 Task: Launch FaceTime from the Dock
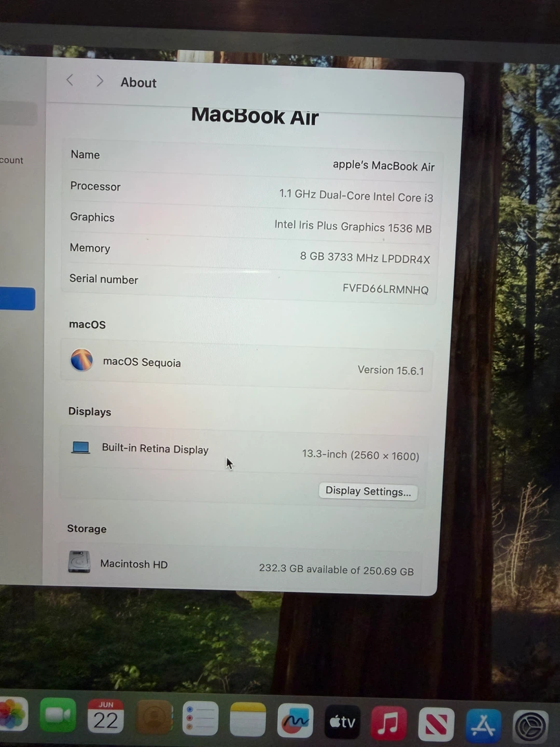click(58, 715)
